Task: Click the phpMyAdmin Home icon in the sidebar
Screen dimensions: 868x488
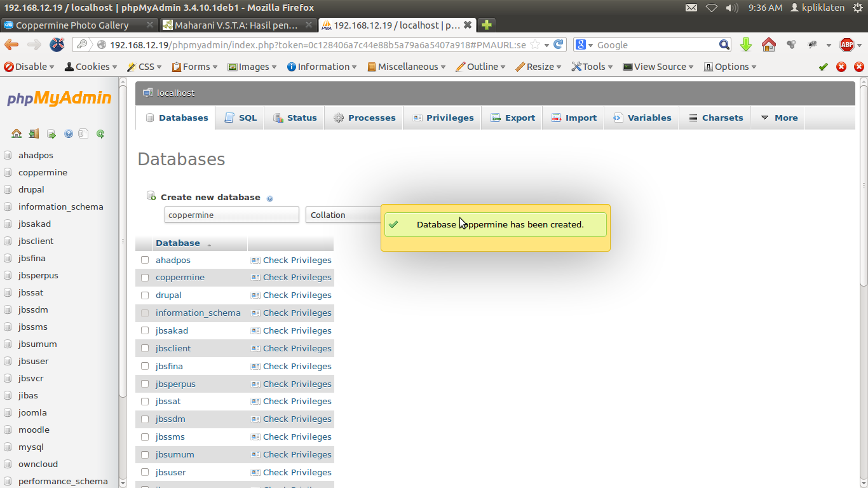Action: (x=17, y=134)
